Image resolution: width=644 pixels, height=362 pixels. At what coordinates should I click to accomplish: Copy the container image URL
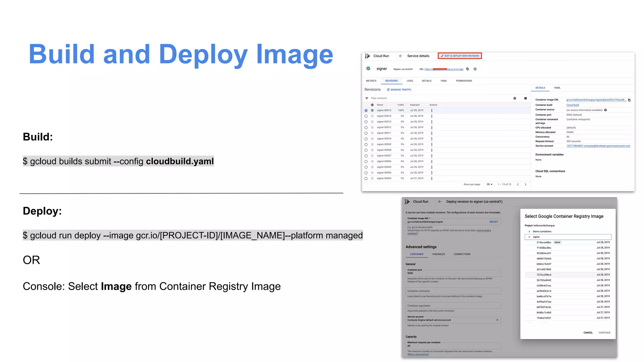coord(629,100)
